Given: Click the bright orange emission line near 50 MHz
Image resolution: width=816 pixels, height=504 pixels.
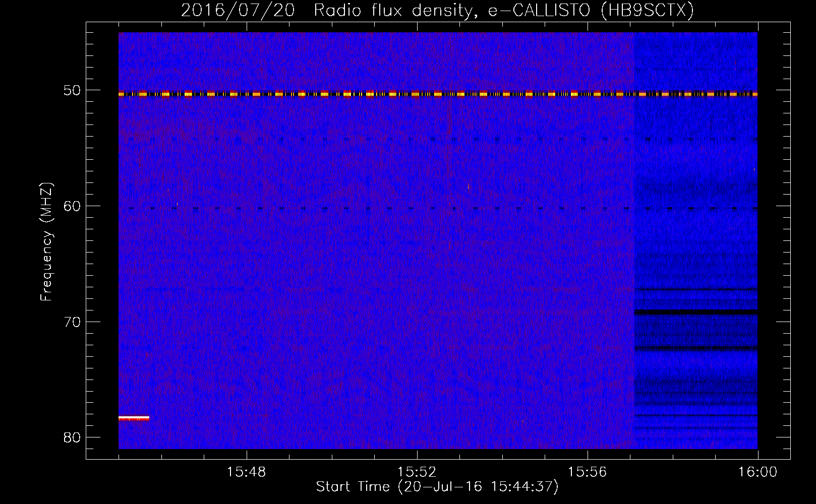Looking at the screenshot, I should 438,94.
